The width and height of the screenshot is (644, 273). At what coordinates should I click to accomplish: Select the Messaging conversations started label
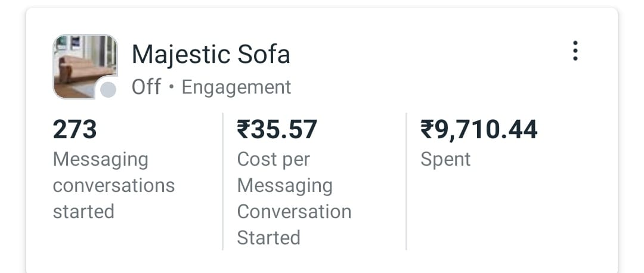(113, 185)
